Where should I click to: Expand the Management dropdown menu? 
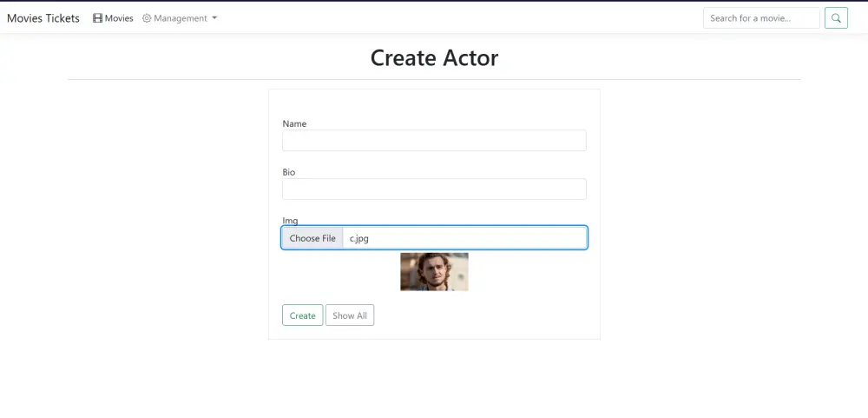point(181,18)
